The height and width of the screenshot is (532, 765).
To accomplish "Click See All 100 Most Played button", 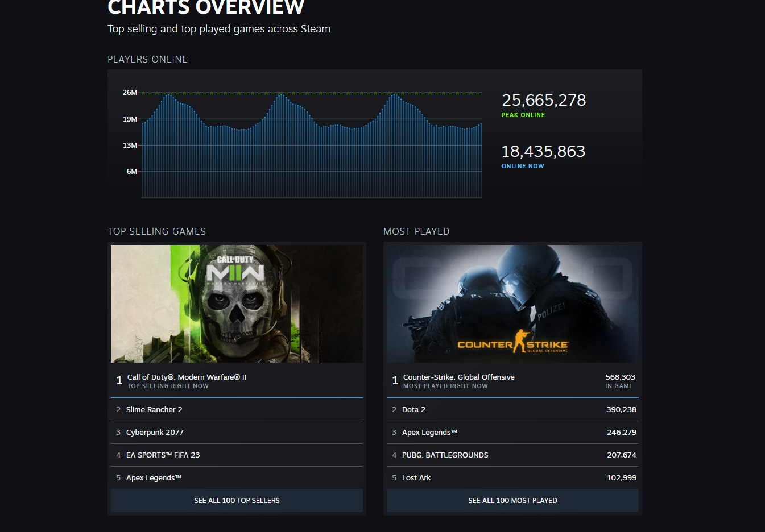I will [x=512, y=501].
